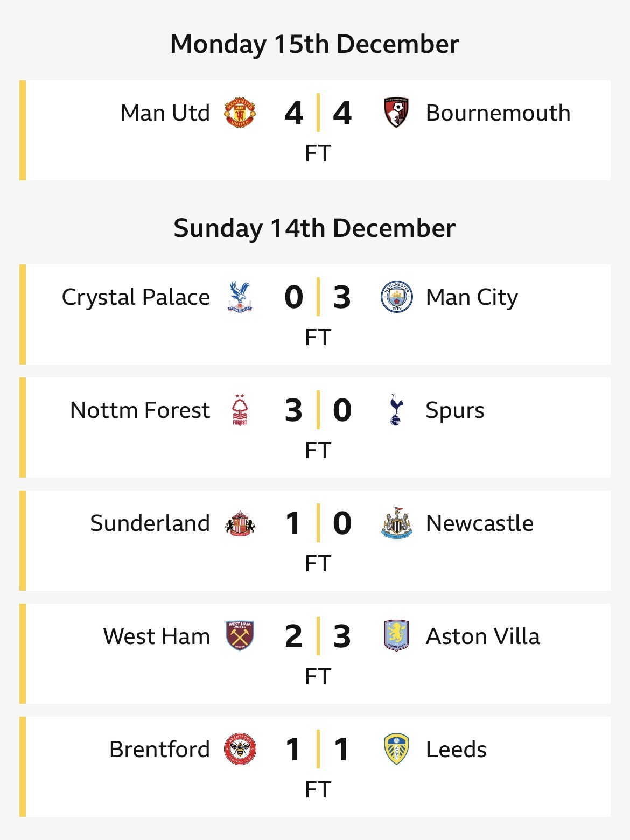Click the Spurs cockerel crest

tap(396, 410)
